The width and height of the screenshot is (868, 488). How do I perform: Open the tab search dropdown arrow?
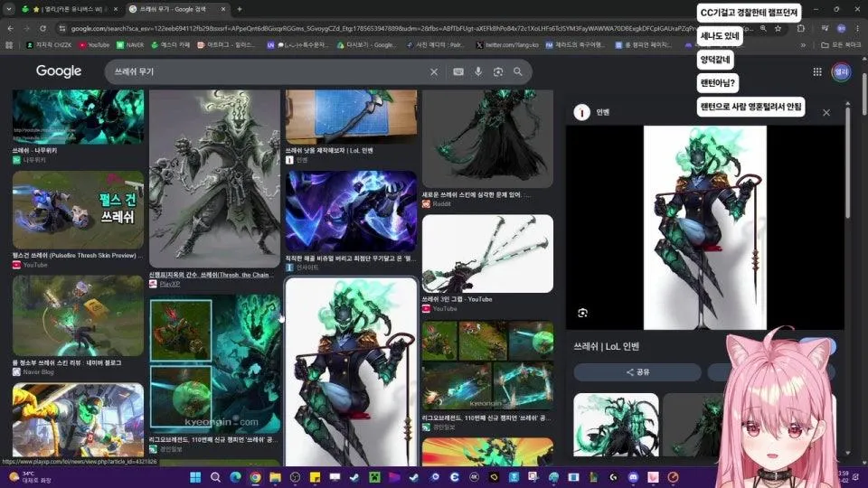(x=9, y=9)
